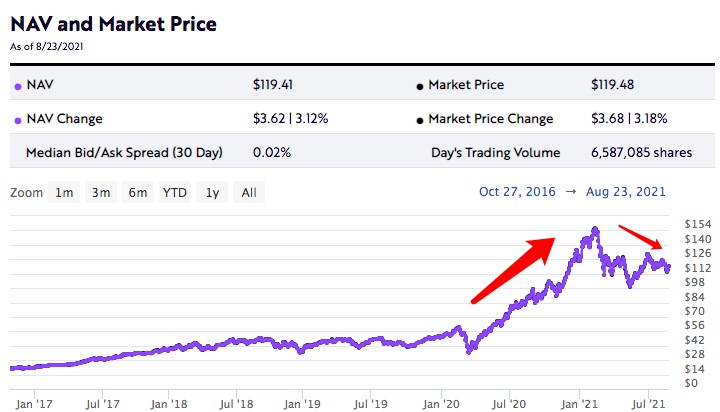Click the Oct 27, 2016 start date

[517, 191]
